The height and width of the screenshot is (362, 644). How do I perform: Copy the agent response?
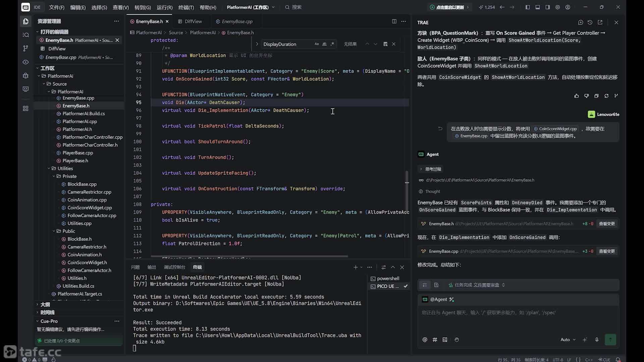(x=596, y=96)
